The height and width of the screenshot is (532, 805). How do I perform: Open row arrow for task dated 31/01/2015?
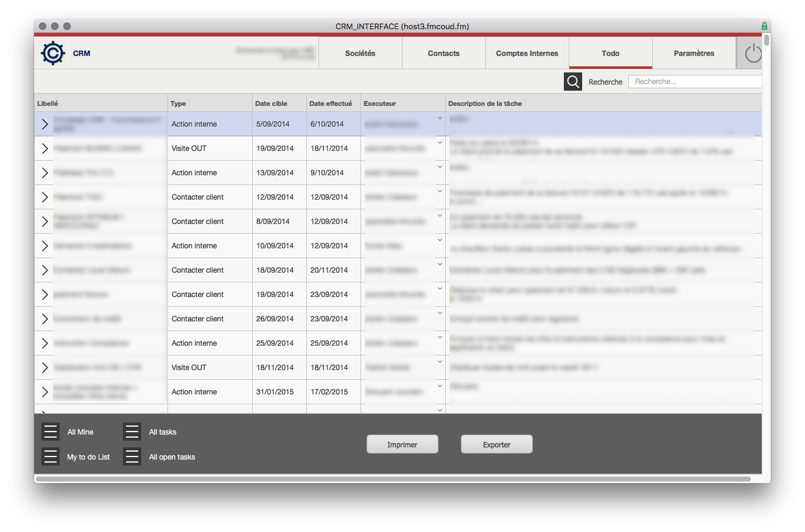(x=44, y=392)
